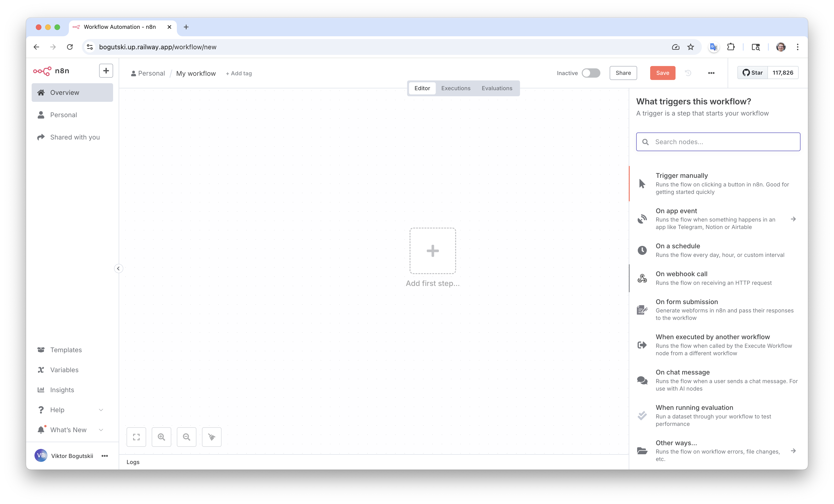Toggle the Inactive workflow switch

[x=591, y=73]
